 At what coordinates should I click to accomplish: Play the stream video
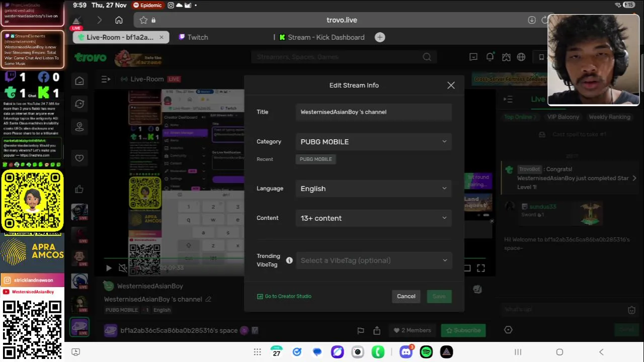(109, 268)
